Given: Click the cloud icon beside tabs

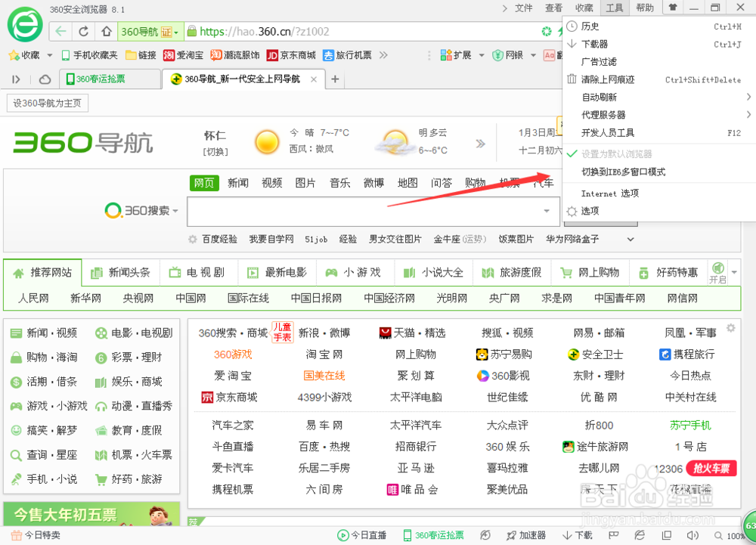Looking at the screenshot, I should [x=45, y=79].
